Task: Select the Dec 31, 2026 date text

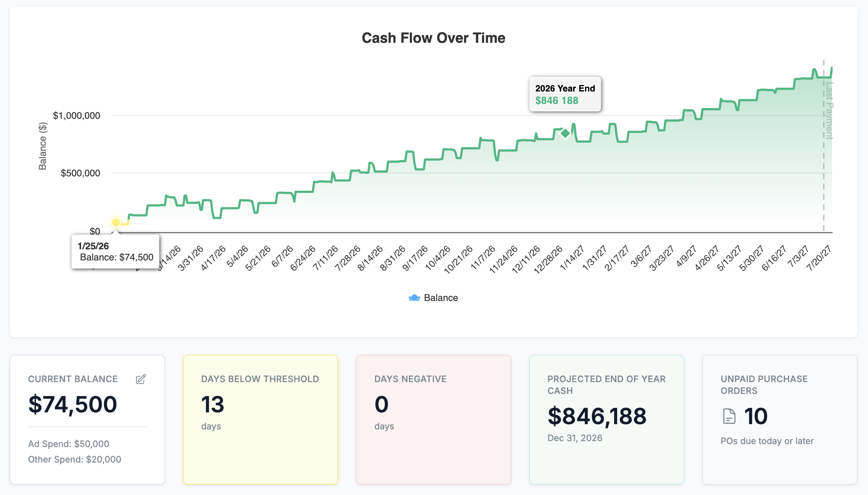Action: click(574, 438)
